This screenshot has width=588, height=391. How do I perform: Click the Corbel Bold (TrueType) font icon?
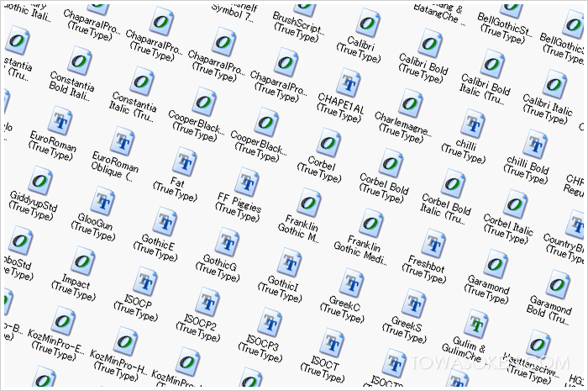tap(391, 163)
